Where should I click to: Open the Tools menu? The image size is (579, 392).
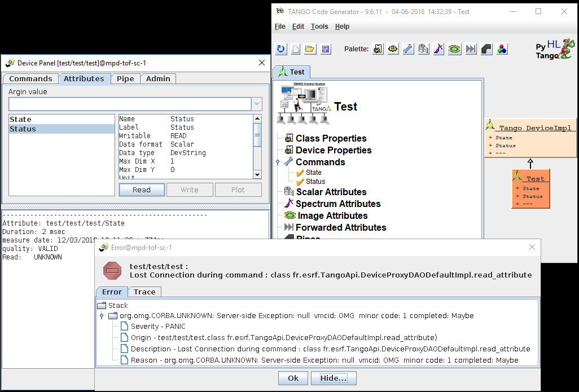pos(319,26)
